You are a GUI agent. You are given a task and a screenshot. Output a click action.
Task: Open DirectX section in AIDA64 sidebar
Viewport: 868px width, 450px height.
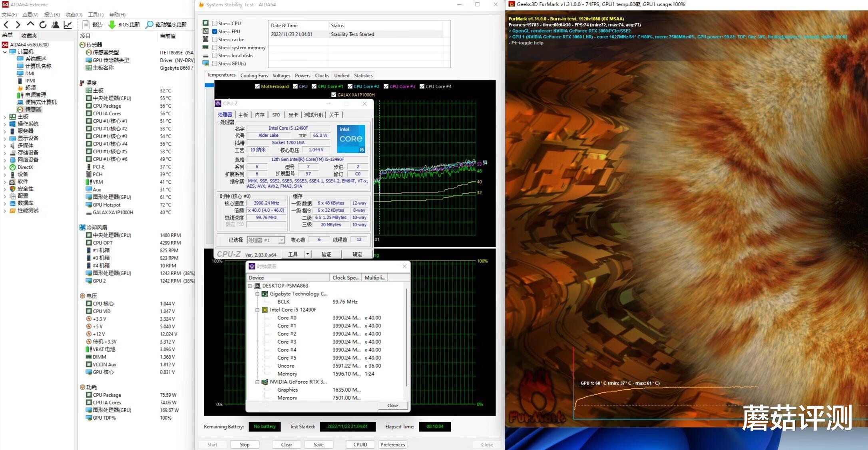(25, 167)
